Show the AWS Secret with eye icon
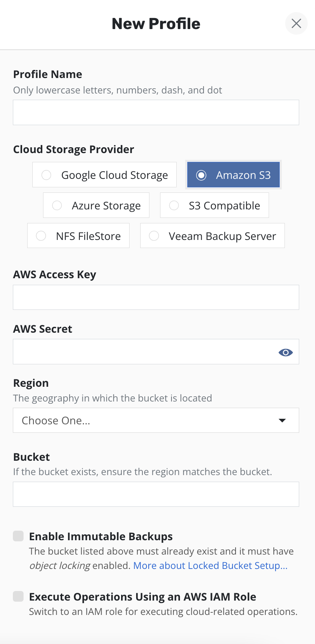 286,352
